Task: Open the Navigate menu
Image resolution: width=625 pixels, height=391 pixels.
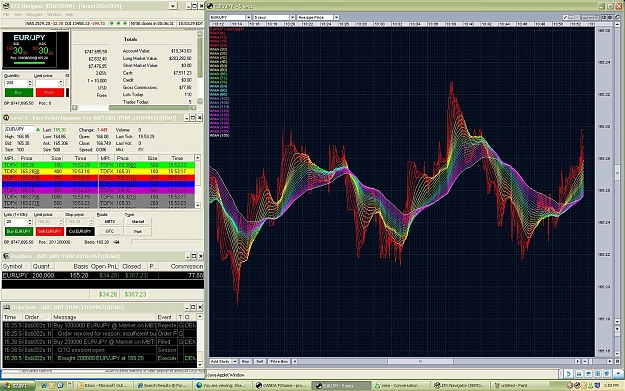Action: tap(34, 14)
